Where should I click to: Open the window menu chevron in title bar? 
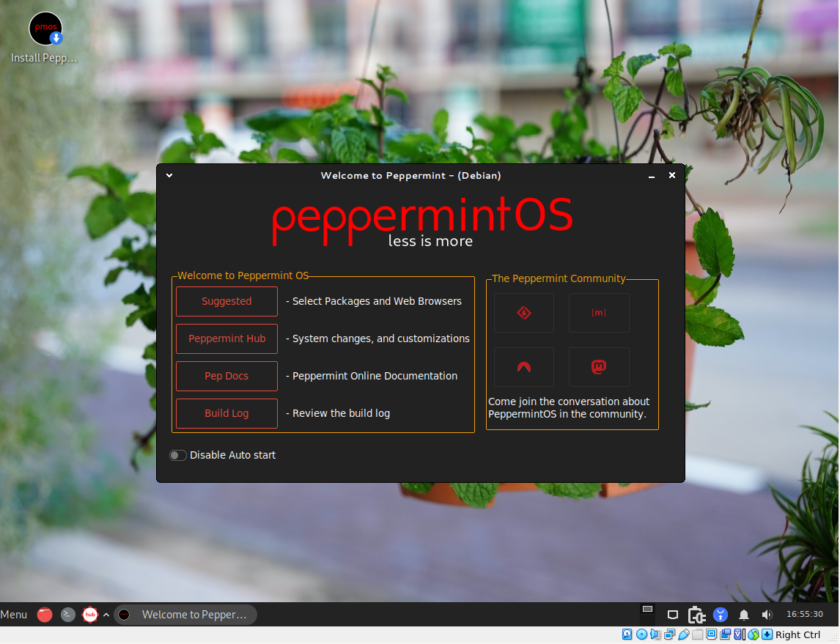(169, 176)
